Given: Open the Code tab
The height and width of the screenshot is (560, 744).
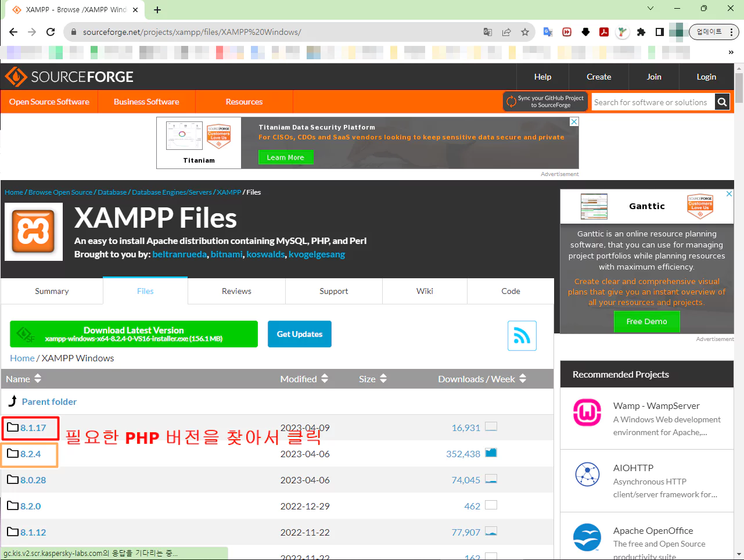Looking at the screenshot, I should click(511, 291).
